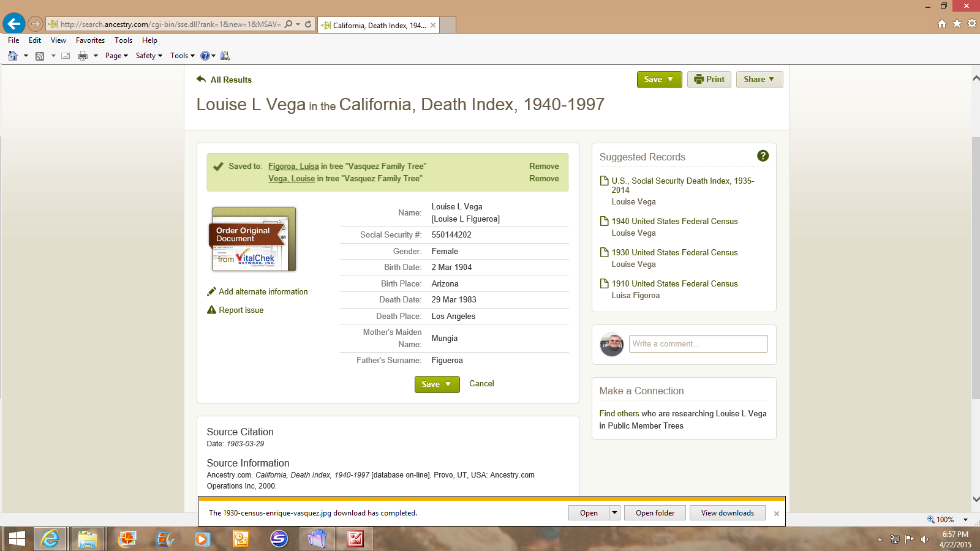
Task: Open the dropdown arrow next to Open
Action: (x=614, y=513)
